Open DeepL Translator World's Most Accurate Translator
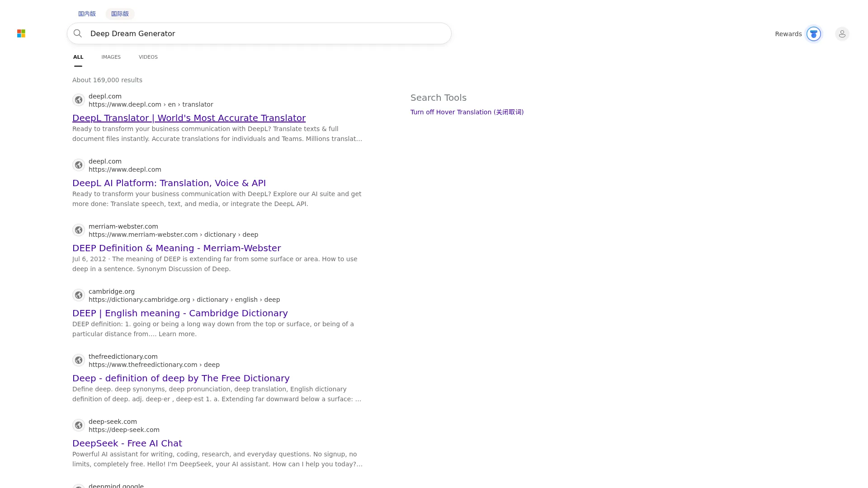 click(189, 118)
